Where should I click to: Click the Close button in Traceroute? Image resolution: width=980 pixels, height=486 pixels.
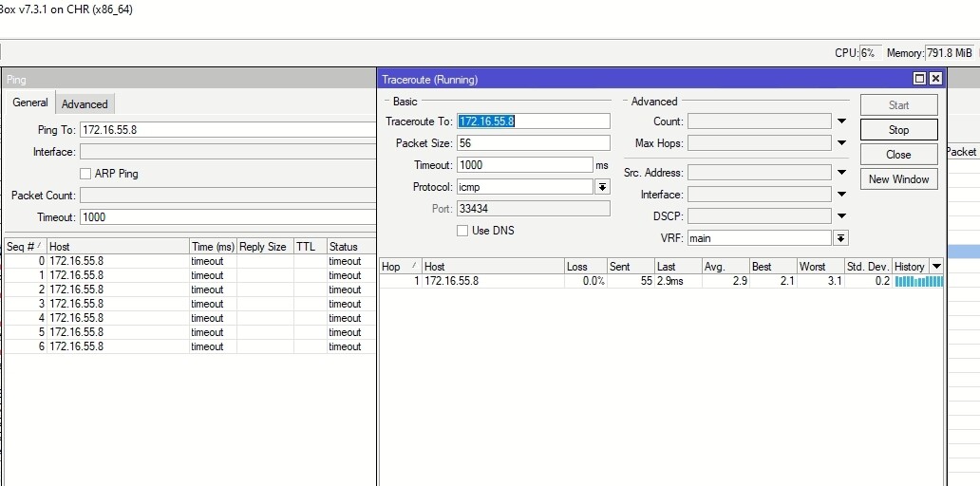click(898, 154)
